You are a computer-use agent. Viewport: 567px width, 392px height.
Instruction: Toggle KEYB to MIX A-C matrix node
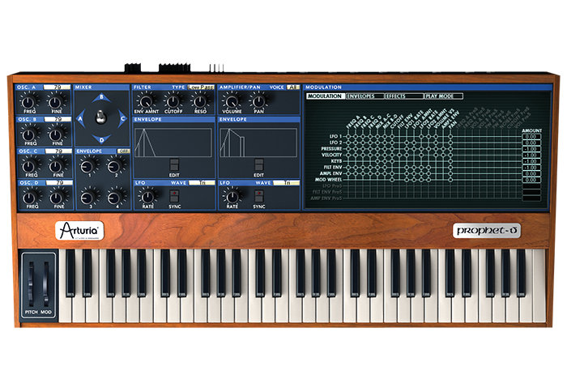[377, 161]
